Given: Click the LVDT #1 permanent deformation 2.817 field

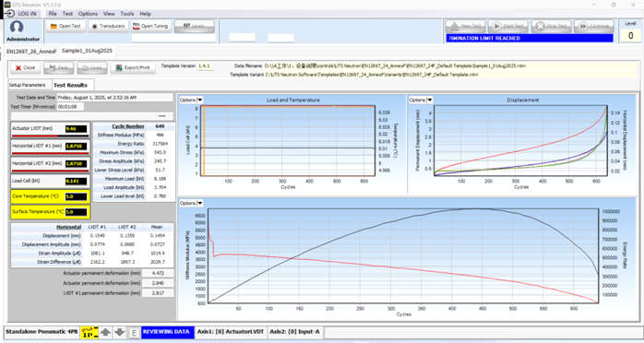Looking at the screenshot, I should [x=158, y=293].
